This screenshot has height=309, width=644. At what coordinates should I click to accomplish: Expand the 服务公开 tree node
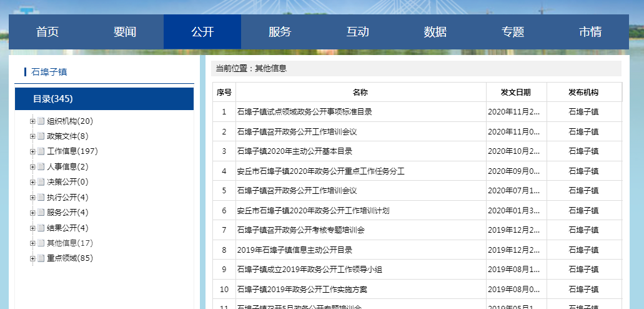(32, 213)
